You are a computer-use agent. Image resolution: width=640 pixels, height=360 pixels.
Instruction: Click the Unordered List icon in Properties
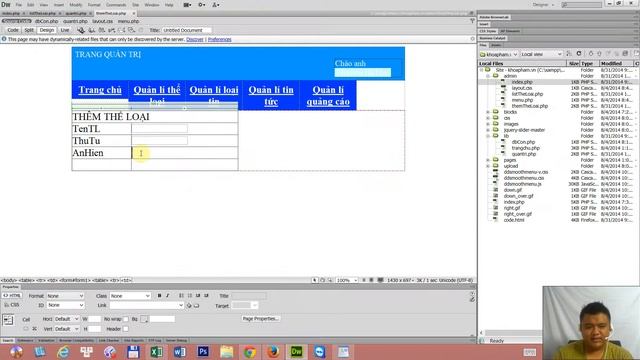182,296
